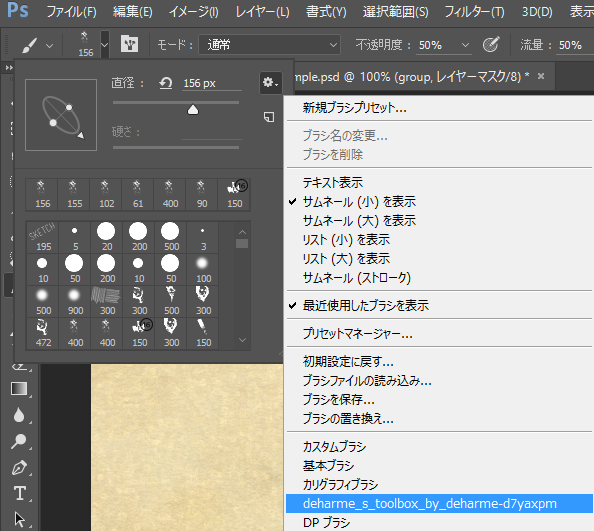Click the Brush tool preset icon
The width and height of the screenshot is (594, 531).
click(30, 45)
